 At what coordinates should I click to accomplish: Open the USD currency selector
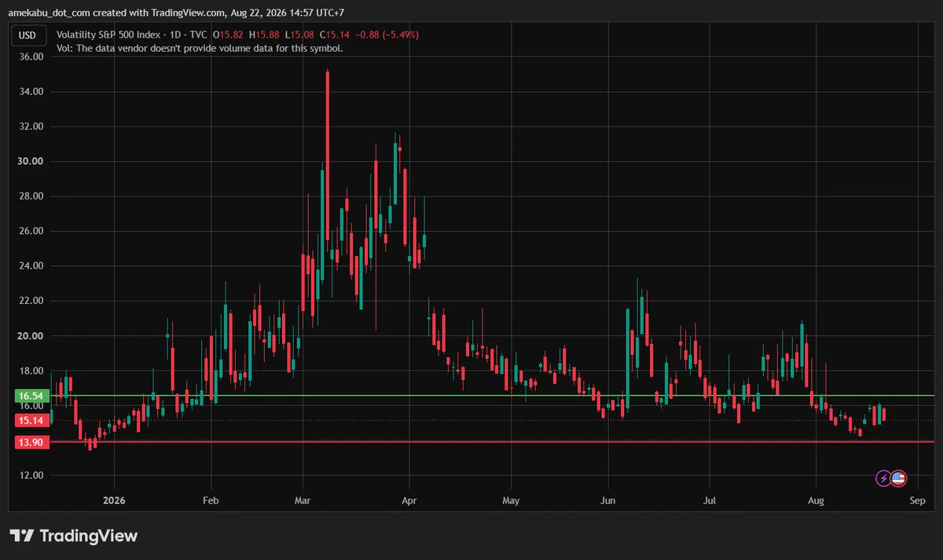(28, 35)
